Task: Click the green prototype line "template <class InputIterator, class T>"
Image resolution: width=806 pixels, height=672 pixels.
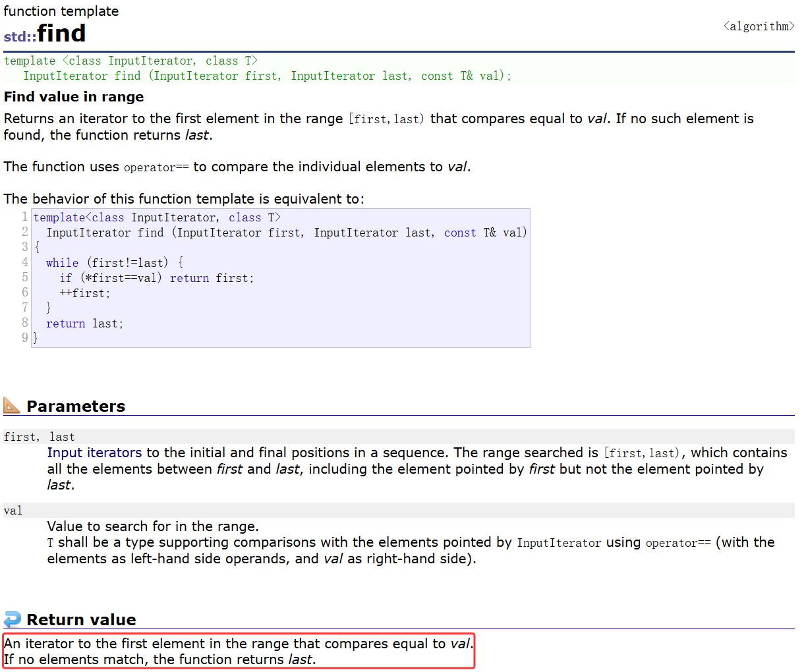Action: point(130,61)
